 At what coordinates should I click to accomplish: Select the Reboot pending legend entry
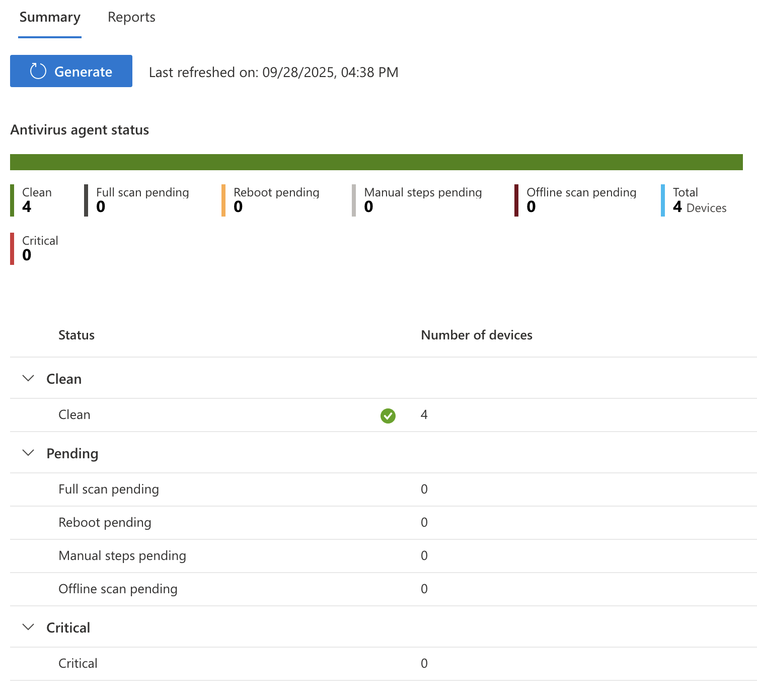click(276, 199)
